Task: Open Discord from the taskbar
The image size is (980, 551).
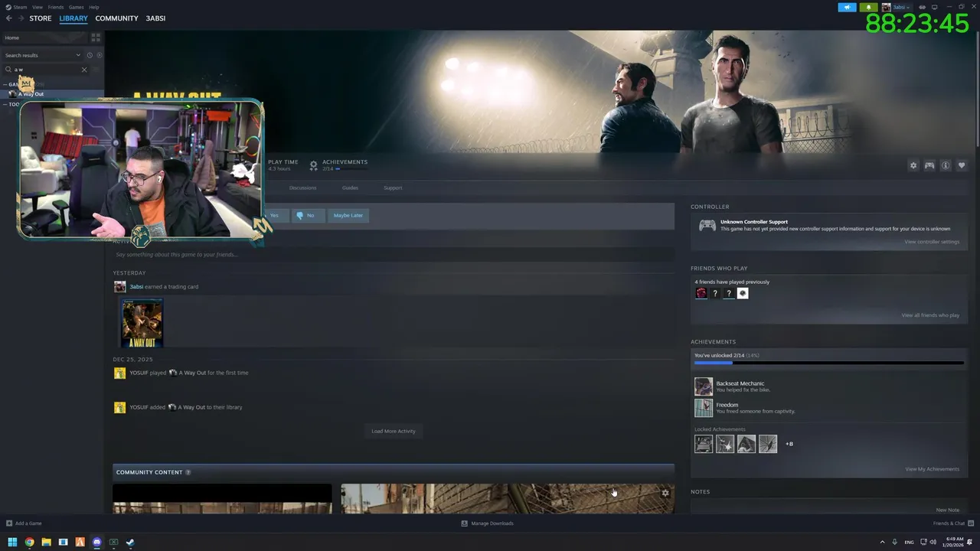Action: click(x=96, y=542)
